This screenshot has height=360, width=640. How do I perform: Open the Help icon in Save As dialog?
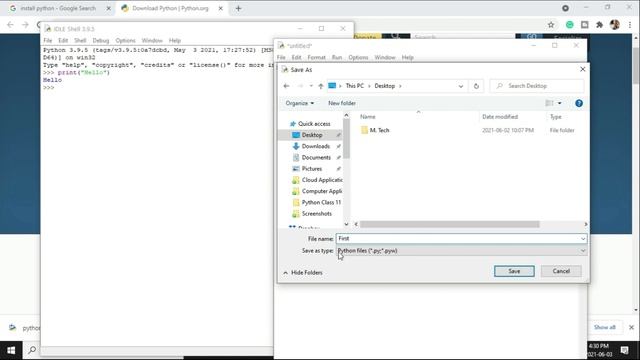(579, 103)
